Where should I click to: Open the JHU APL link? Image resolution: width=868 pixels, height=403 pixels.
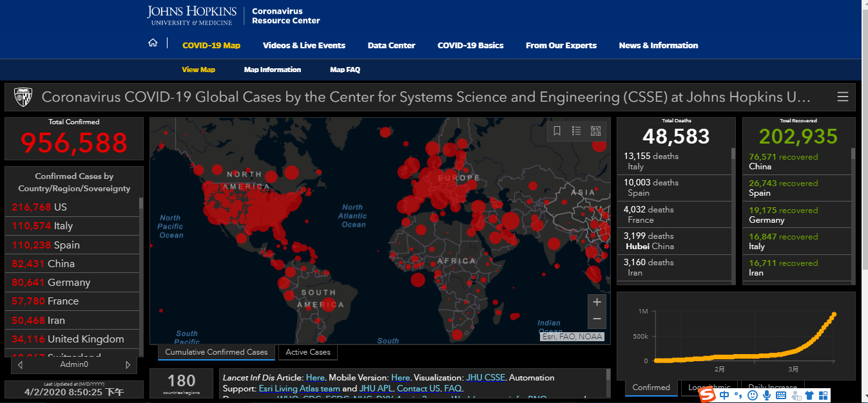pos(376,389)
